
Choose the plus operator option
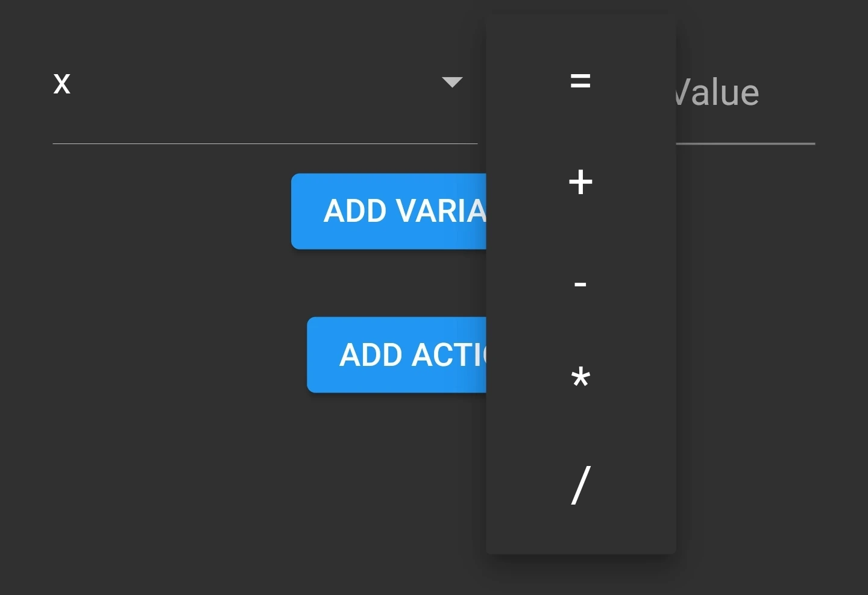(580, 182)
